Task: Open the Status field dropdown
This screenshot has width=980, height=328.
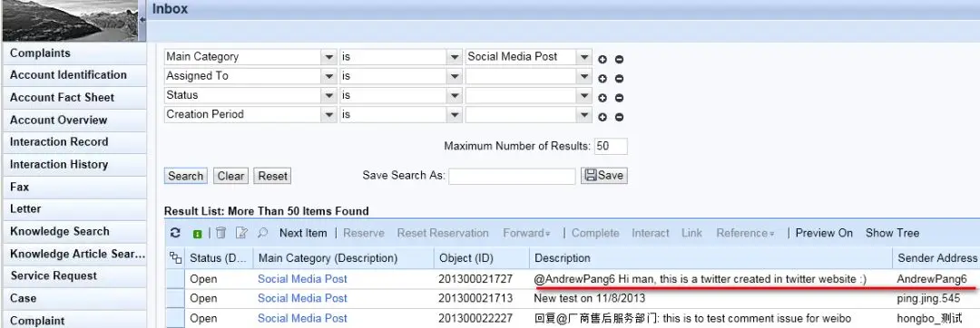Action: 329,96
